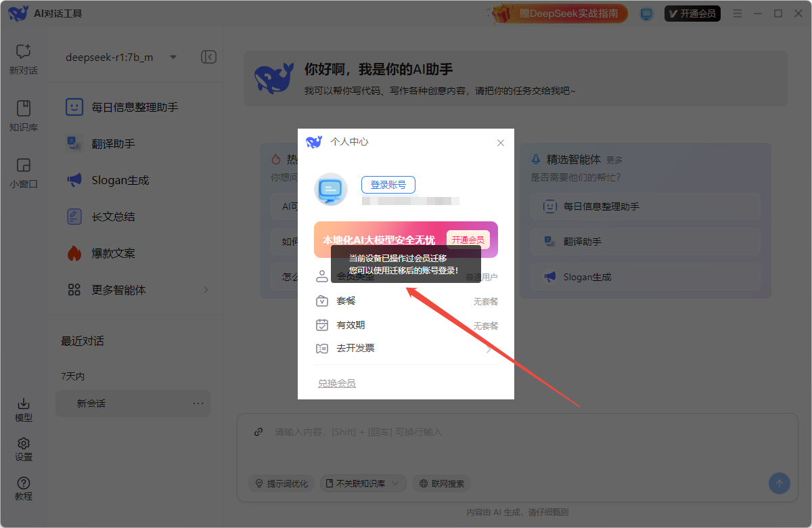
Task: Open the hamburger menu in title bar
Action: pos(737,13)
